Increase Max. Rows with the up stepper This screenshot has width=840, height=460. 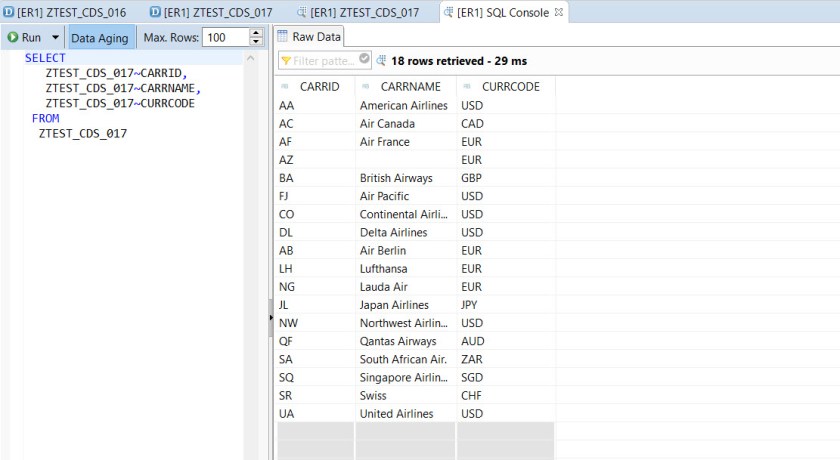coord(256,33)
